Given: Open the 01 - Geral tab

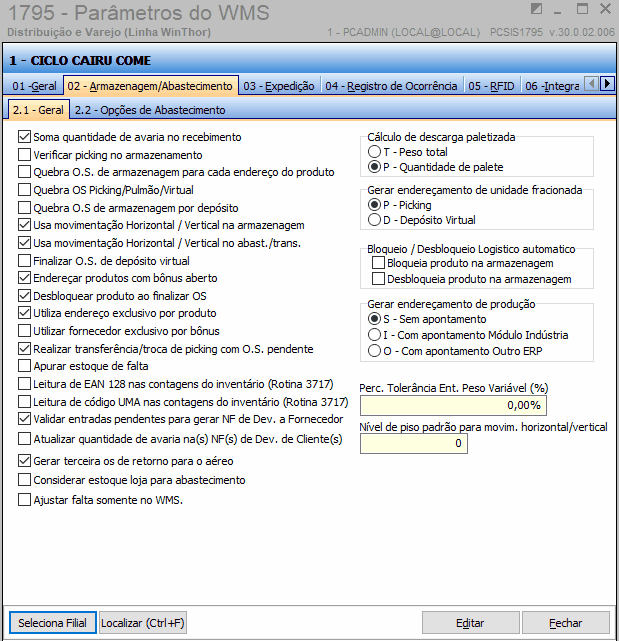Looking at the screenshot, I should tap(34, 86).
